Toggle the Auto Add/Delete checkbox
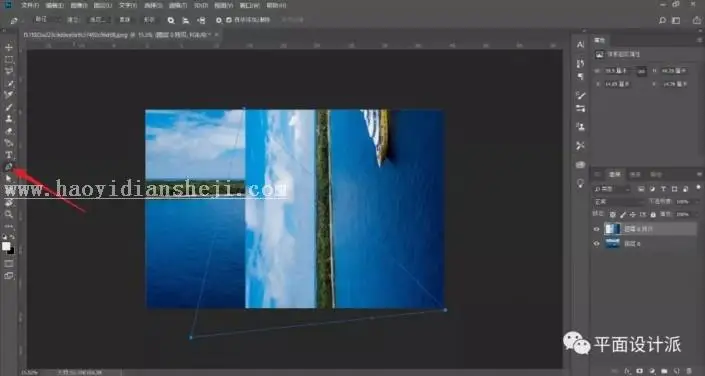This screenshot has width=705, height=376. [x=229, y=20]
